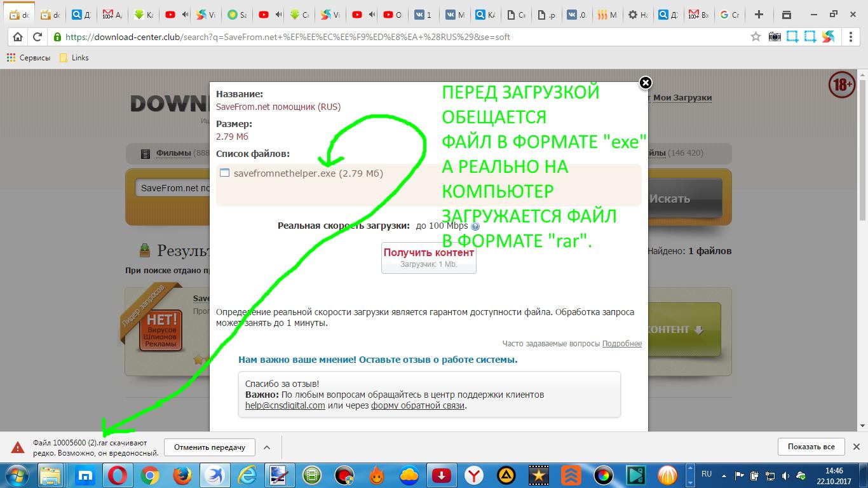The width and height of the screenshot is (868, 488).
Task: Launch Yandex Browser from the taskbar
Action: point(474,475)
